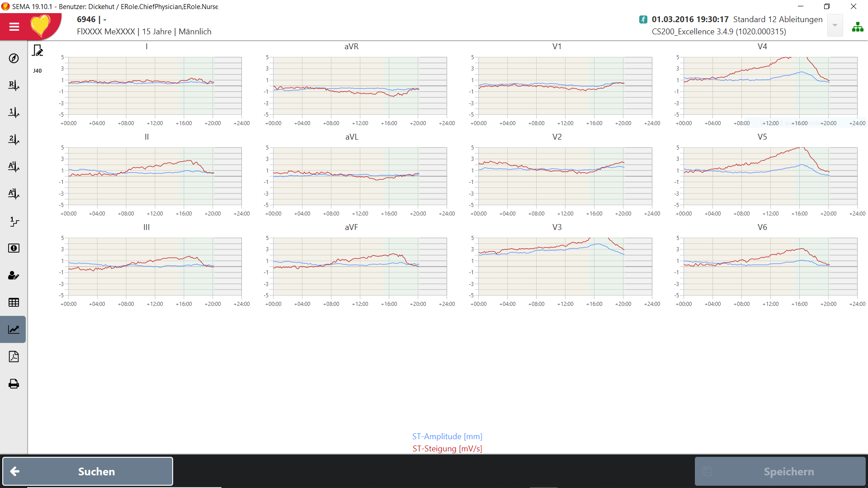This screenshot has width=868, height=488.
Task: Click the Speichern save button
Action: pos(780,471)
